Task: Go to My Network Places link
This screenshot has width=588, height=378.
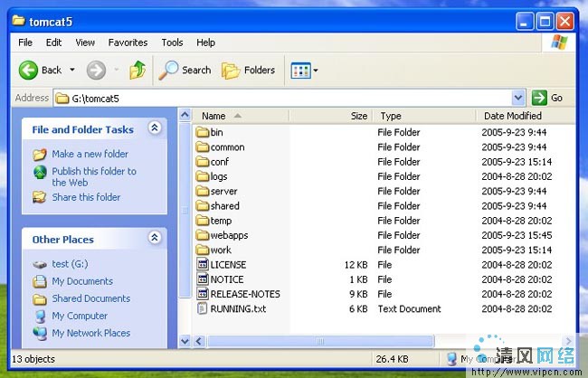Action: coord(91,333)
